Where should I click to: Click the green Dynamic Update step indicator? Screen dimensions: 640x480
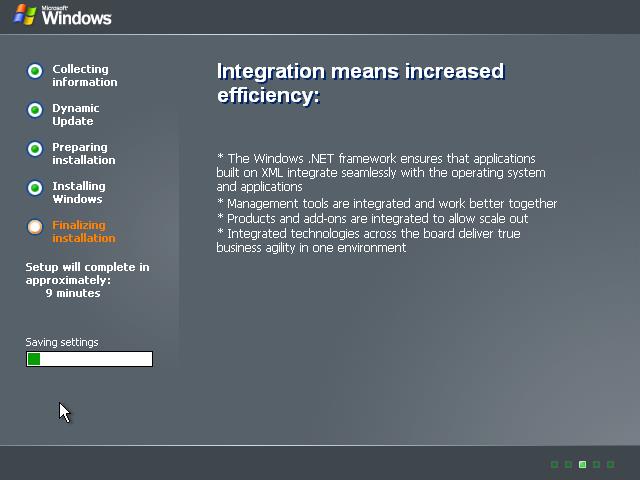pyautogui.click(x=35, y=110)
